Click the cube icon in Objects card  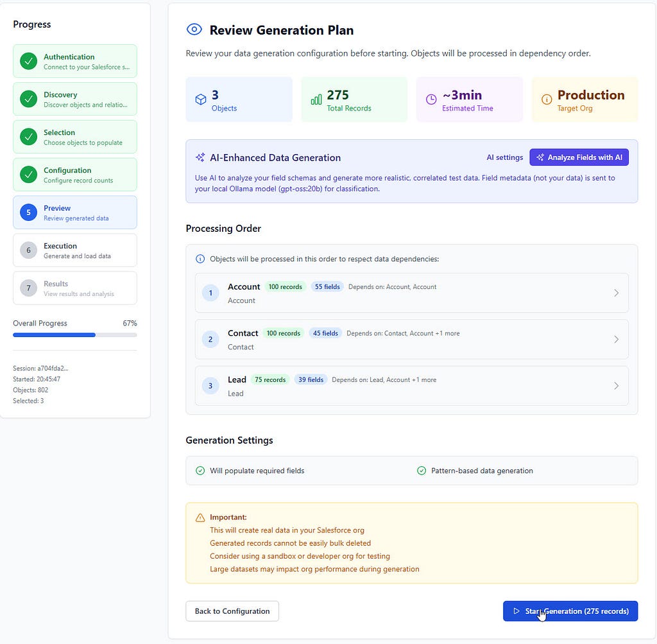coord(201,100)
